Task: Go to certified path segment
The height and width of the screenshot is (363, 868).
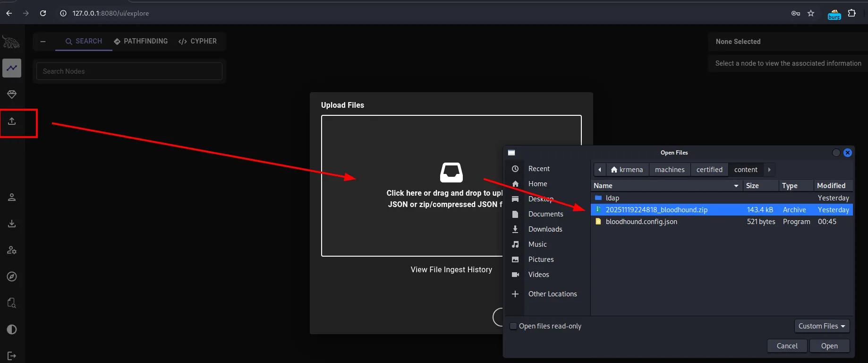Action: click(x=709, y=170)
